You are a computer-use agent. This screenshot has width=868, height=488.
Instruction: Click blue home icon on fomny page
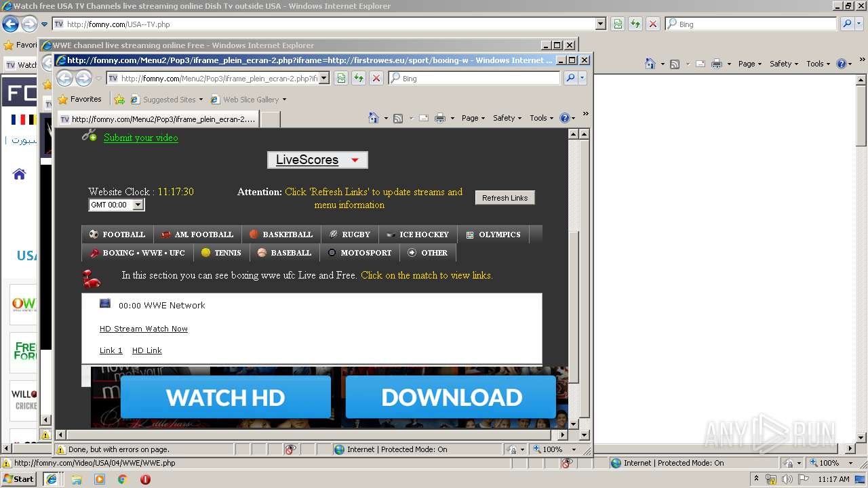tap(19, 174)
